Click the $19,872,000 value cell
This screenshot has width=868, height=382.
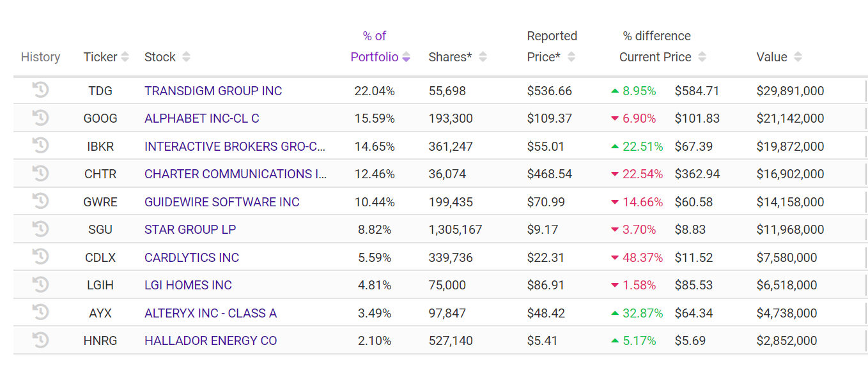[x=790, y=146]
